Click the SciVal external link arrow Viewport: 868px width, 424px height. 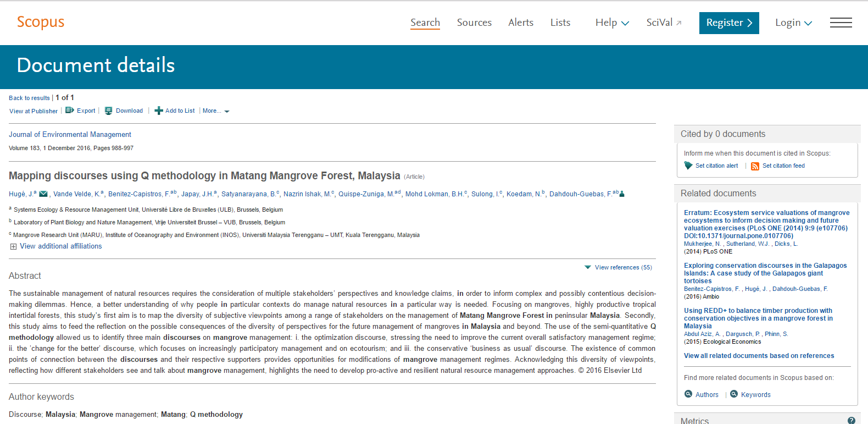tap(678, 23)
